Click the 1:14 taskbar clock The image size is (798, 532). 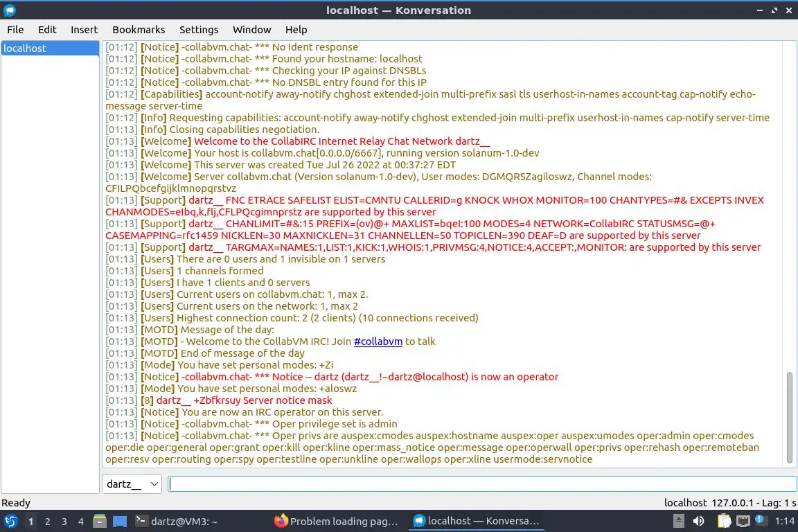(784, 521)
